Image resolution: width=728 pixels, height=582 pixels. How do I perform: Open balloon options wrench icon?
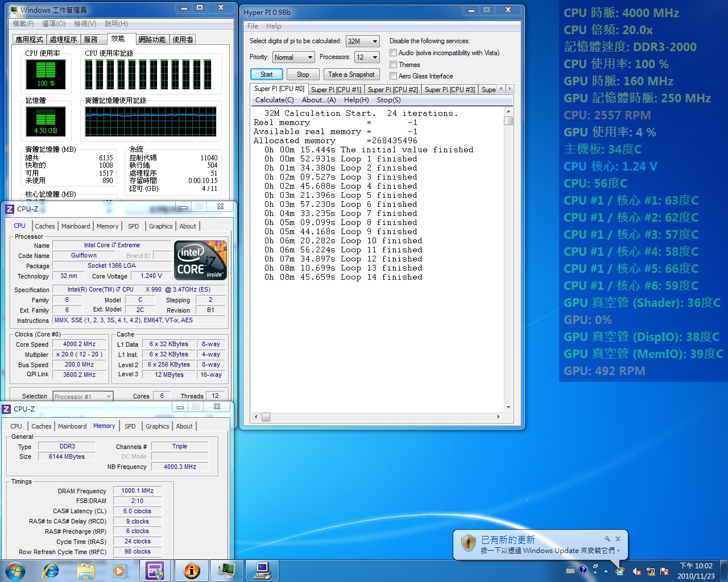607,538
